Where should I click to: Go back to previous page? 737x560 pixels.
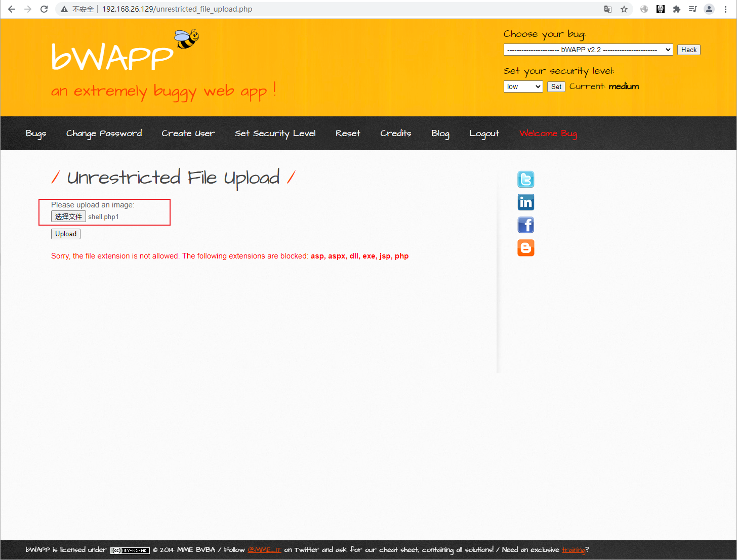[12, 9]
